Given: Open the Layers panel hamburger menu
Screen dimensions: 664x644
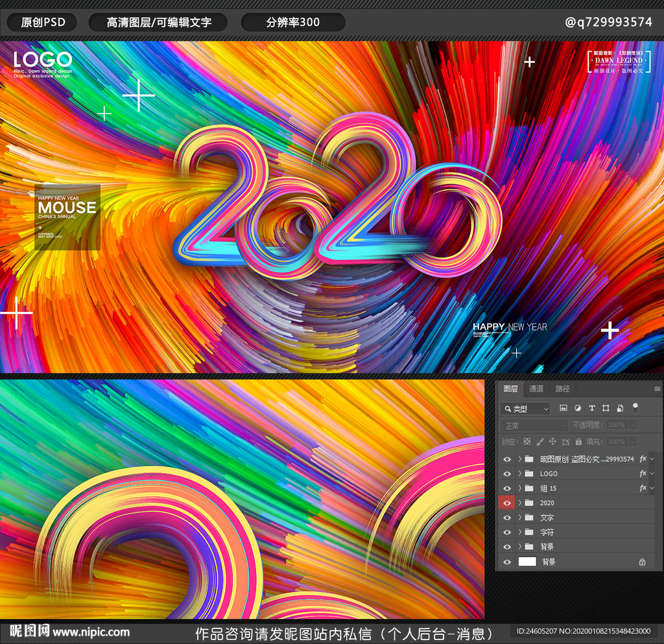Looking at the screenshot, I should [657, 389].
